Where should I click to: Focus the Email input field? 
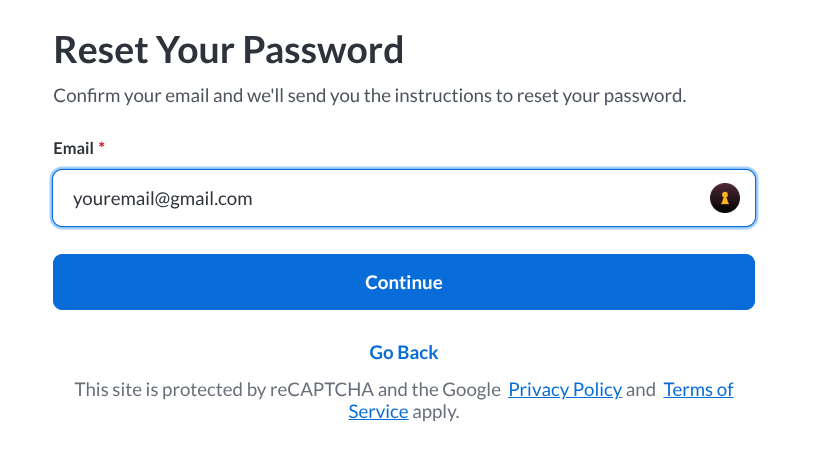404,198
